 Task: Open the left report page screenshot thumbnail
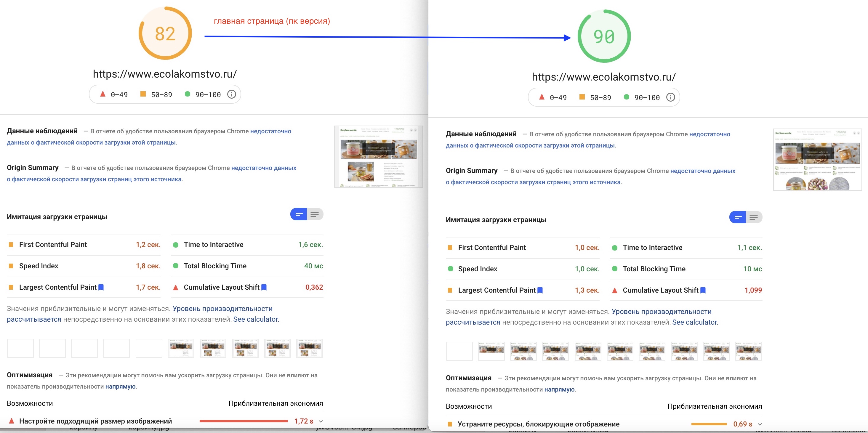point(378,157)
